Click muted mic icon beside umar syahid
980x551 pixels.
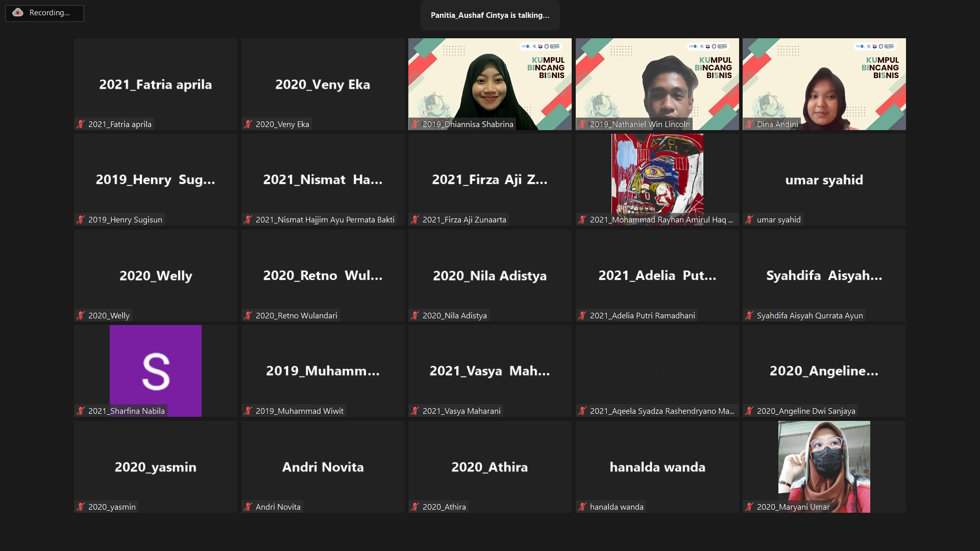click(x=749, y=219)
